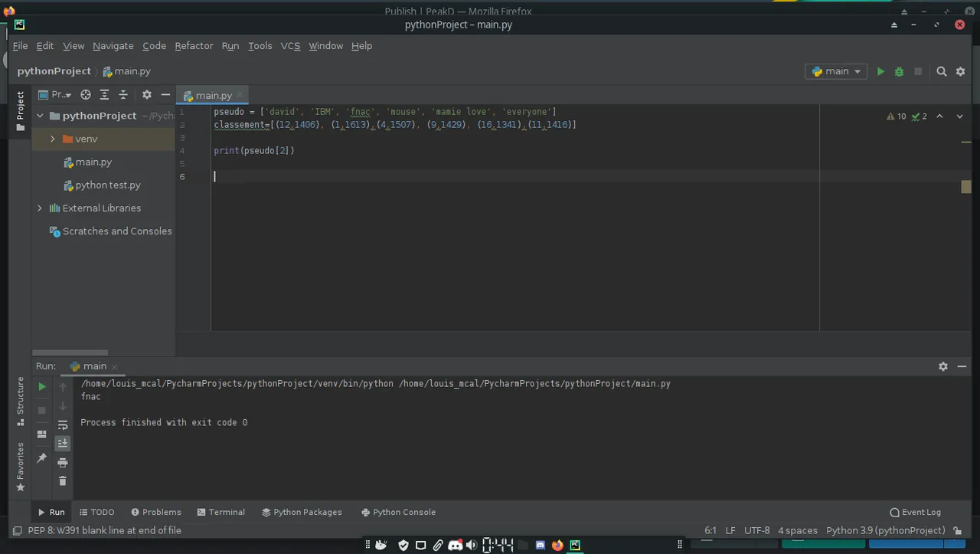Click the volume speaker icon in tray
The width and height of the screenshot is (980, 554).
[x=472, y=545]
